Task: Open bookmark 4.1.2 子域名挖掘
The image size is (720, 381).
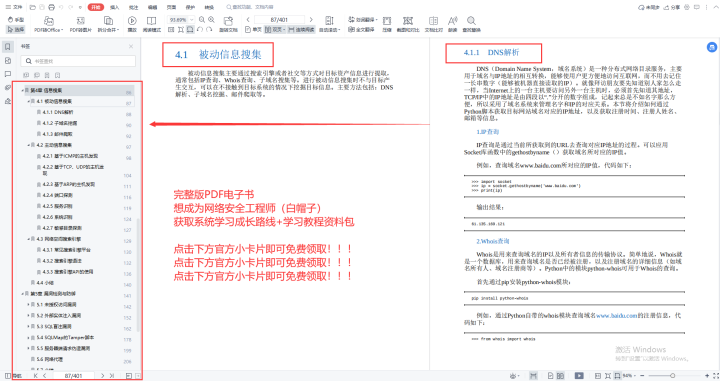Action: point(60,123)
